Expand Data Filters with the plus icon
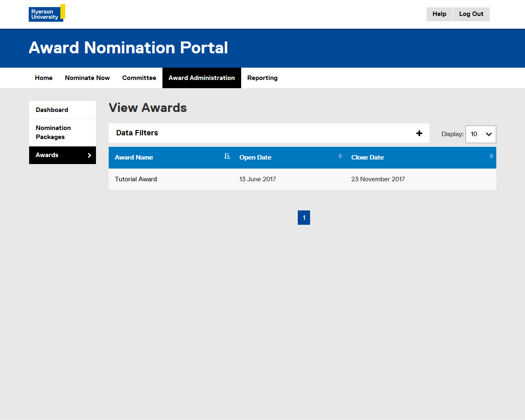Screen dimensions: 525x420 pyautogui.click(x=419, y=133)
